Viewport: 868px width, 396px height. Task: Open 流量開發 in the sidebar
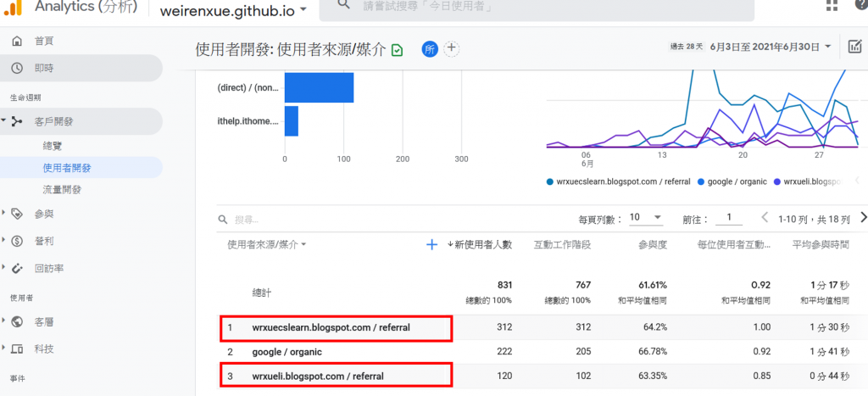click(x=62, y=189)
